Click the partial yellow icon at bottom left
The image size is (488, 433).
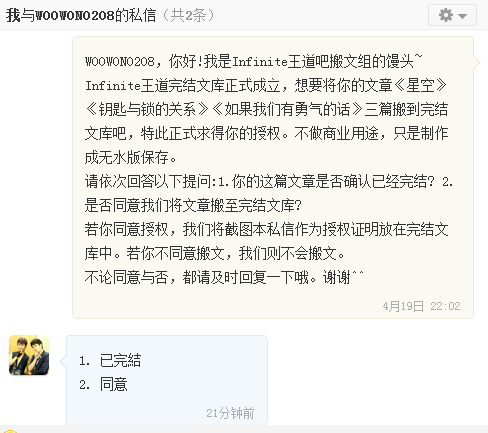point(9,431)
